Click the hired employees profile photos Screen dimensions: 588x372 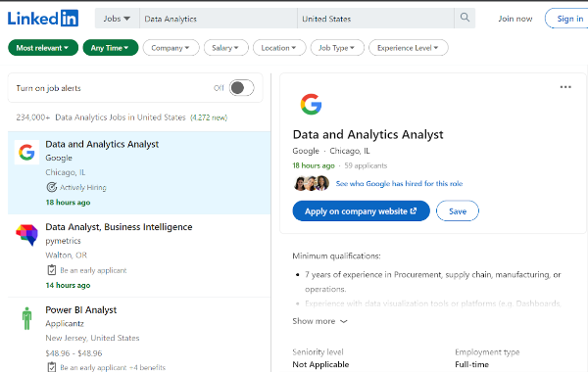point(311,184)
